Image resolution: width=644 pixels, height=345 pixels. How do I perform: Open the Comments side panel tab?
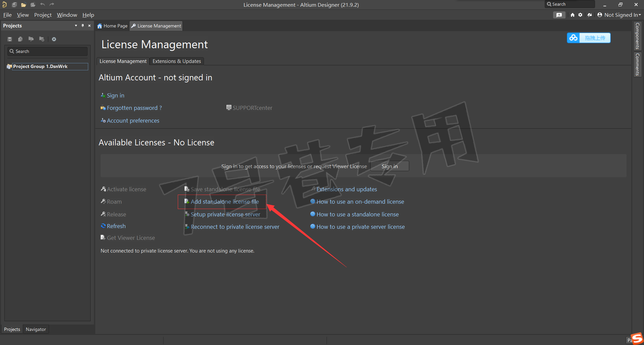(x=637, y=64)
